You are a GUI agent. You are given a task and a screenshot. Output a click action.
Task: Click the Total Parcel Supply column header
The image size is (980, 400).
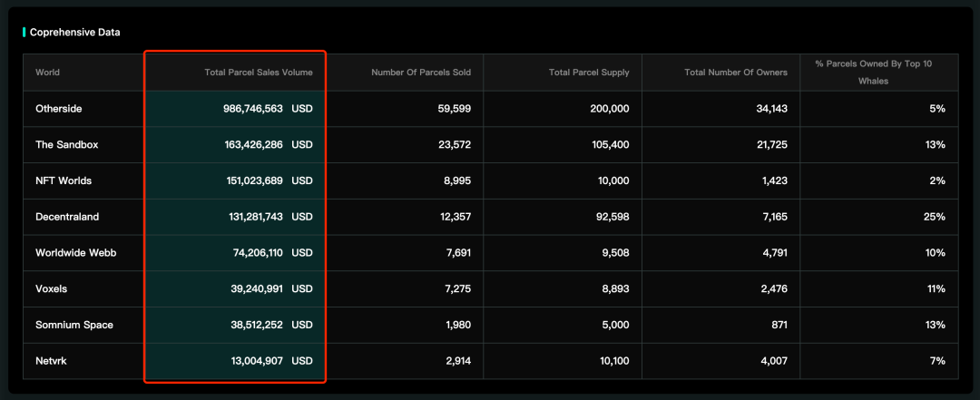(589, 73)
